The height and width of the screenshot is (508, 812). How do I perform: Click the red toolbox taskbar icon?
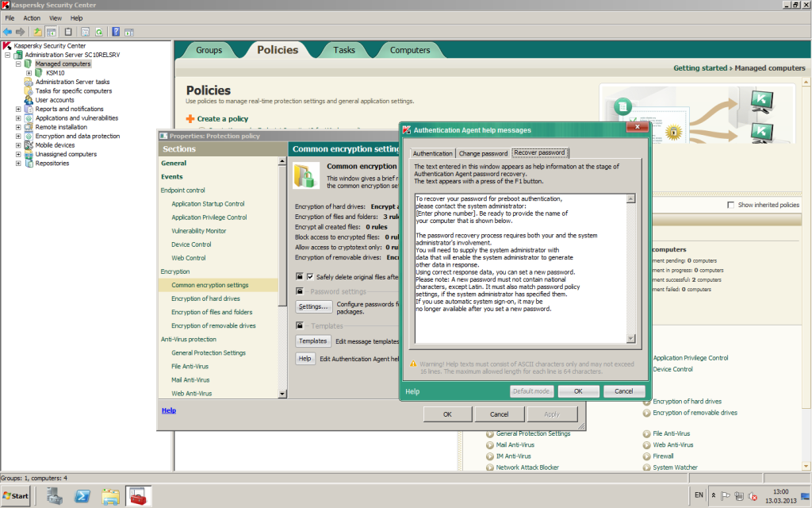click(x=138, y=496)
